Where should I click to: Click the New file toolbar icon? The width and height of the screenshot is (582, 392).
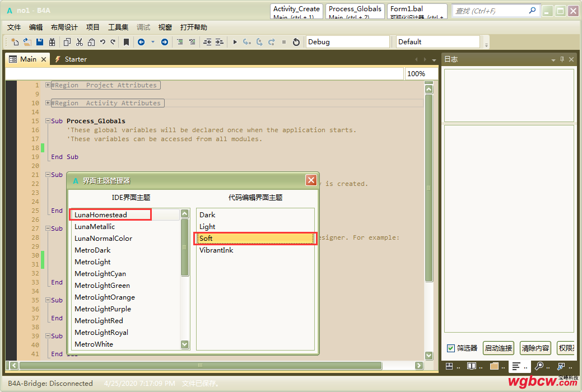[x=15, y=42]
